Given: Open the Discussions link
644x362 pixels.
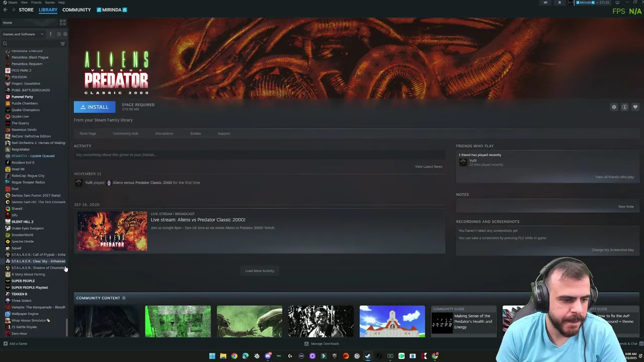Looking at the screenshot, I should pyautogui.click(x=164, y=133).
